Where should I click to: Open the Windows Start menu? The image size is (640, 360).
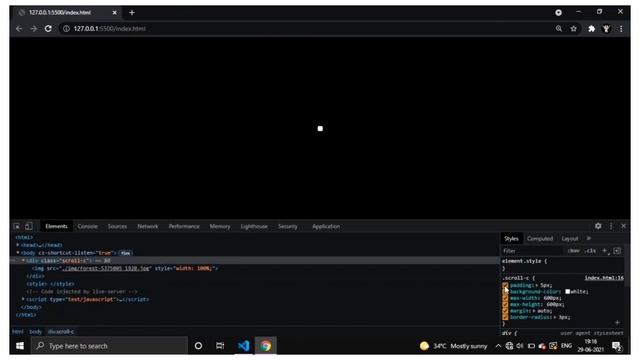[20, 346]
